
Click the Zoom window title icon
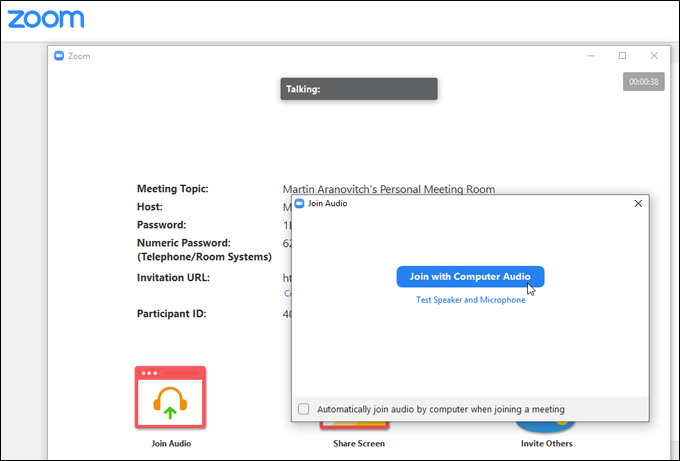[x=59, y=56]
